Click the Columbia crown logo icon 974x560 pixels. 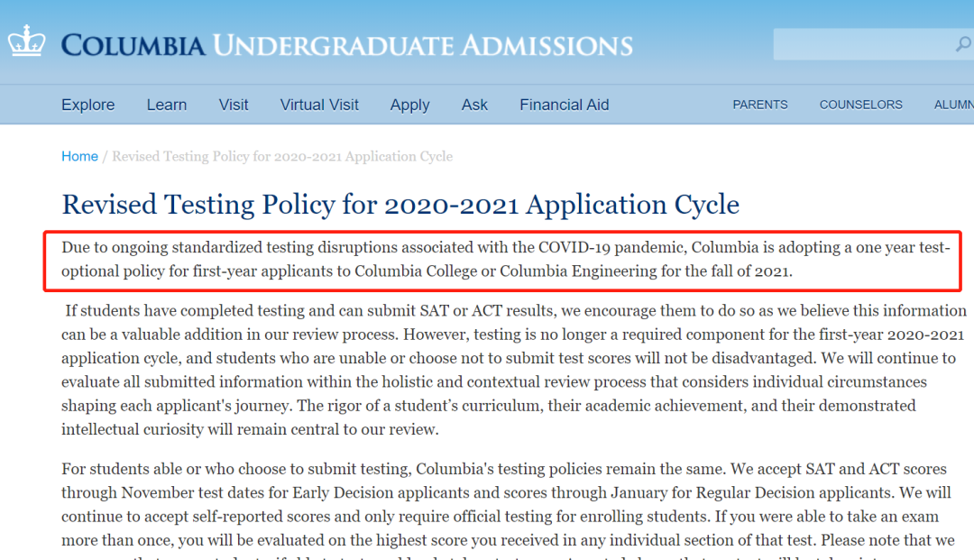[x=27, y=41]
